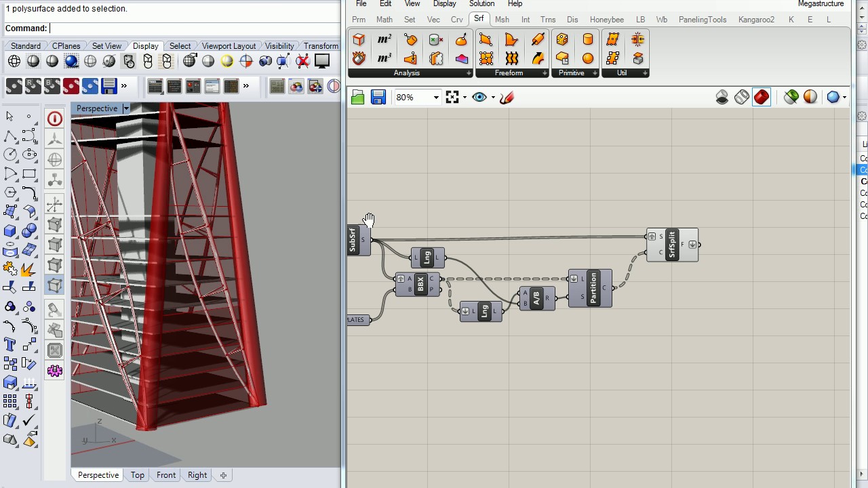Switch to the Honeybee component tab
The image size is (868, 488).
click(x=607, y=20)
